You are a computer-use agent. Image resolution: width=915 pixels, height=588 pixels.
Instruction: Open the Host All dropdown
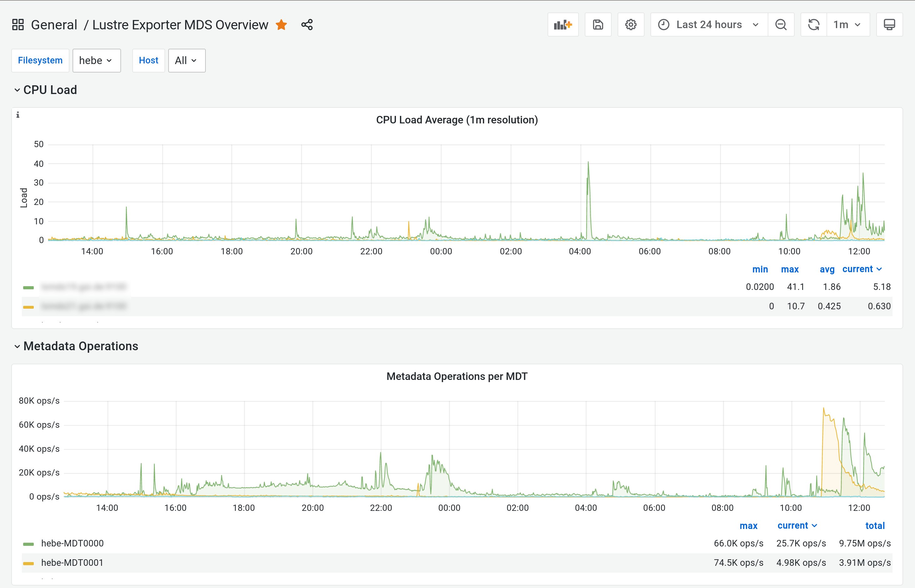point(186,60)
